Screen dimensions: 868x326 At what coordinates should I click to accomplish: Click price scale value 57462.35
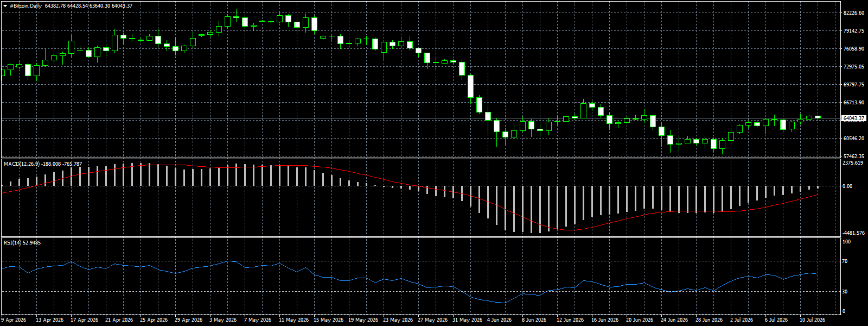tap(854, 156)
